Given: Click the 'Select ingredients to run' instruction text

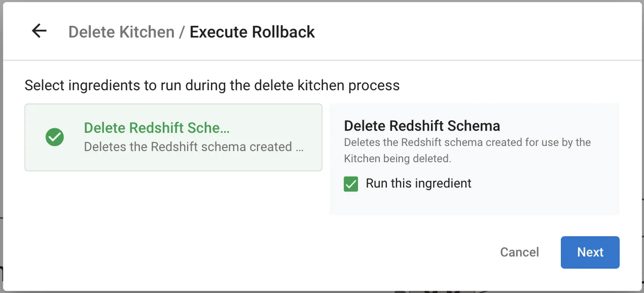Looking at the screenshot, I should [x=212, y=85].
